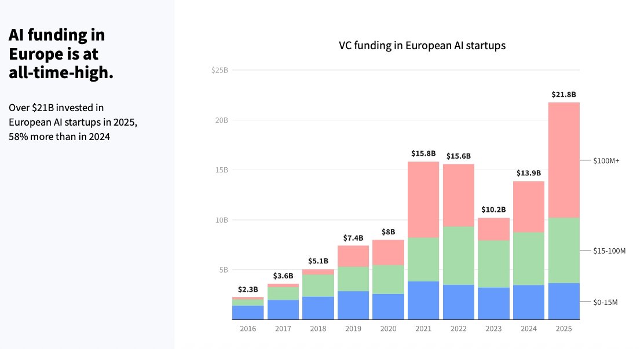The width and height of the screenshot is (644, 349).
Task: Click the $0-15M legend label
Action: [x=605, y=302]
